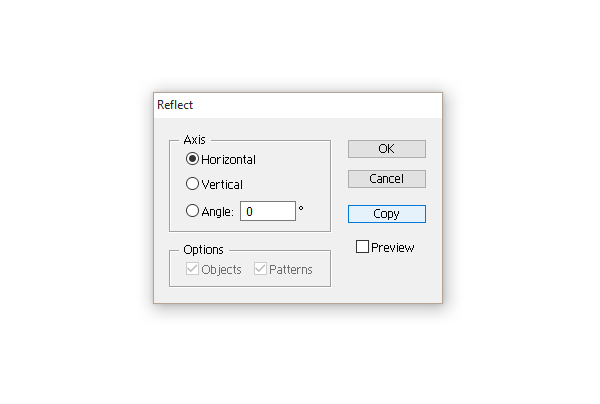
Task: Choose the Angle radio button
Action: 192,211
